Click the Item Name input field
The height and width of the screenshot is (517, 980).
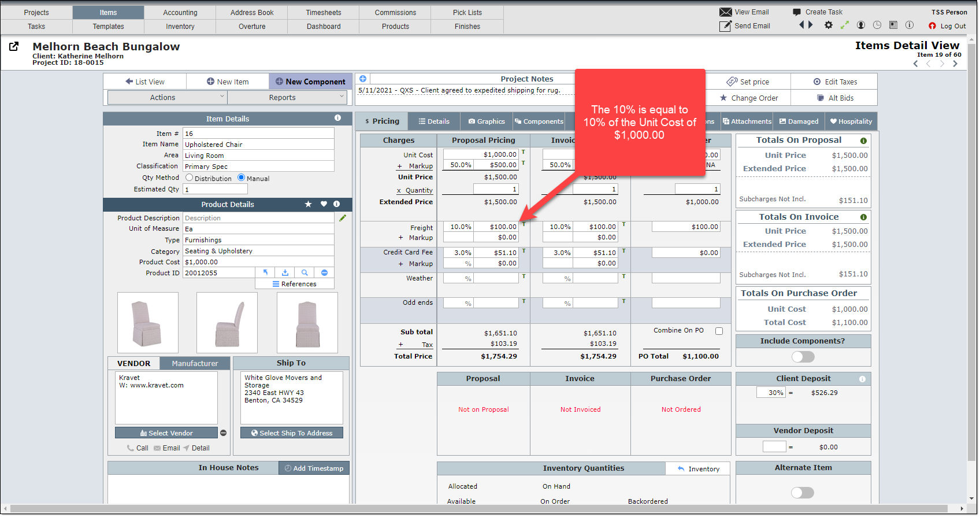click(x=258, y=145)
